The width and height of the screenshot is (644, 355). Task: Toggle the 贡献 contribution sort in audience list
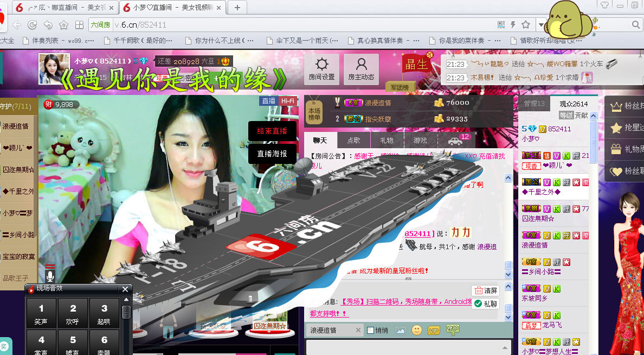[581, 116]
